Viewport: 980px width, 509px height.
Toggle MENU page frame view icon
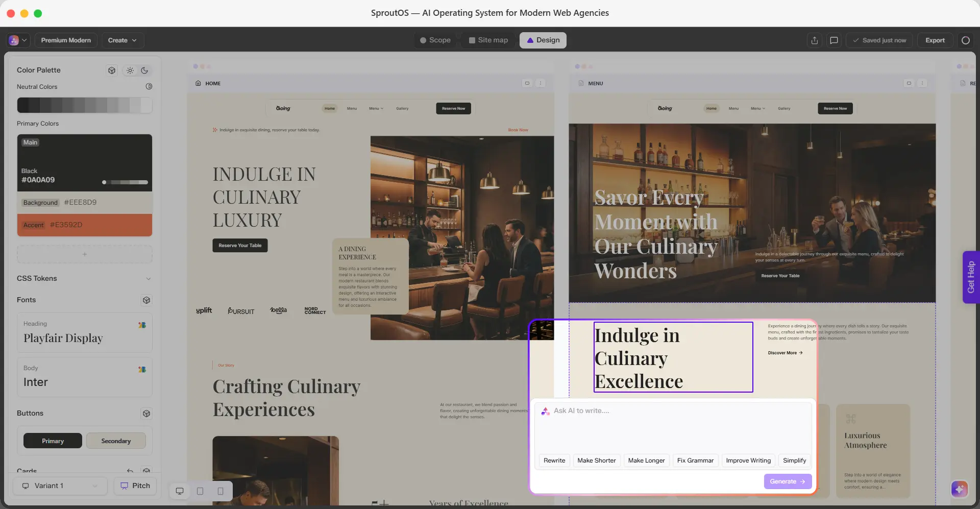(909, 83)
